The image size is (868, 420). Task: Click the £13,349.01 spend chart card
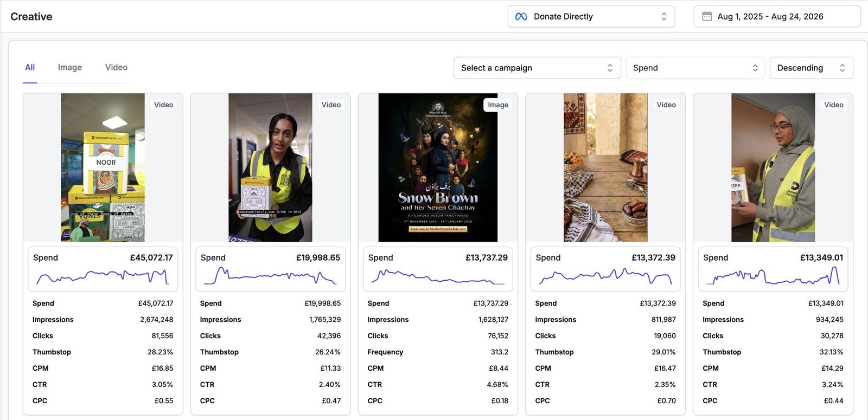773,269
